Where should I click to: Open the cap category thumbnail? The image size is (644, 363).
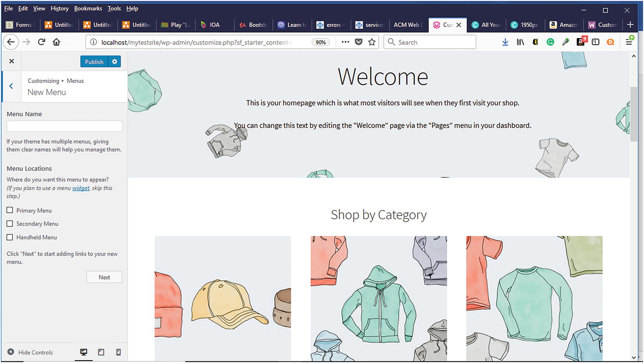[223, 298]
